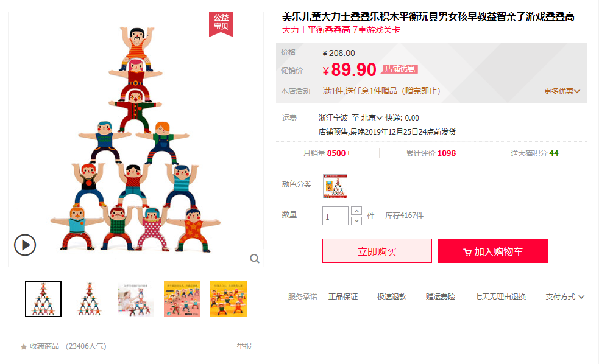Increase quantity with up arrow
The width and height of the screenshot is (599, 364).
[356, 211]
